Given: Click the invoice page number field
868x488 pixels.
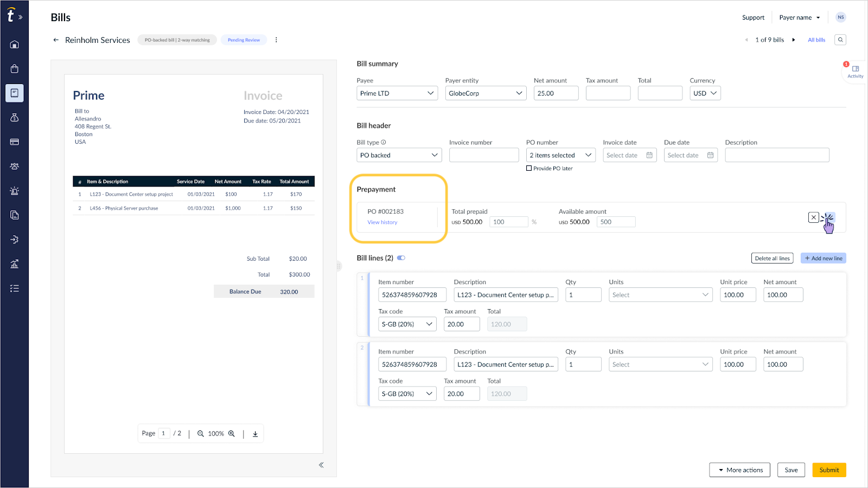Looking at the screenshot, I should [164, 433].
